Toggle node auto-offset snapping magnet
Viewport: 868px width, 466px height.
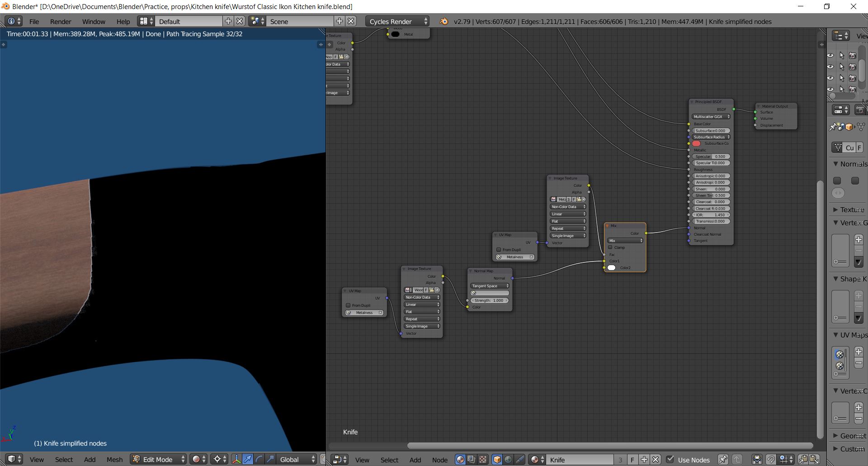pyautogui.click(x=771, y=460)
